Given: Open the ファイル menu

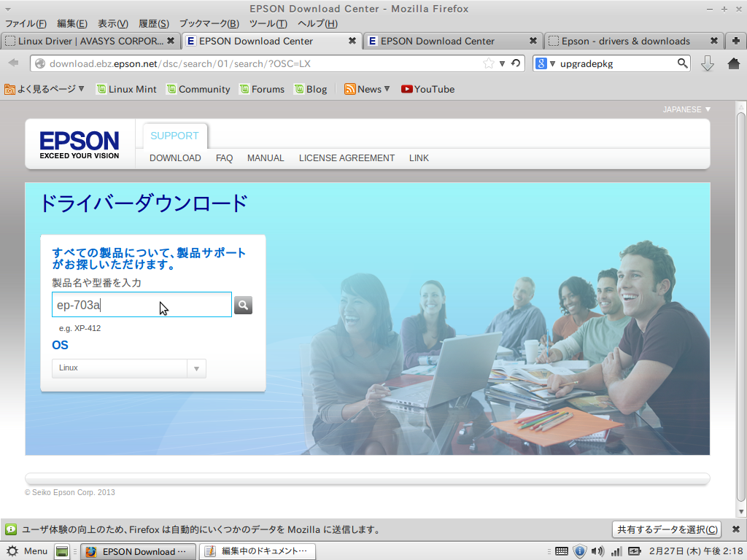Looking at the screenshot, I should click(26, 23).
